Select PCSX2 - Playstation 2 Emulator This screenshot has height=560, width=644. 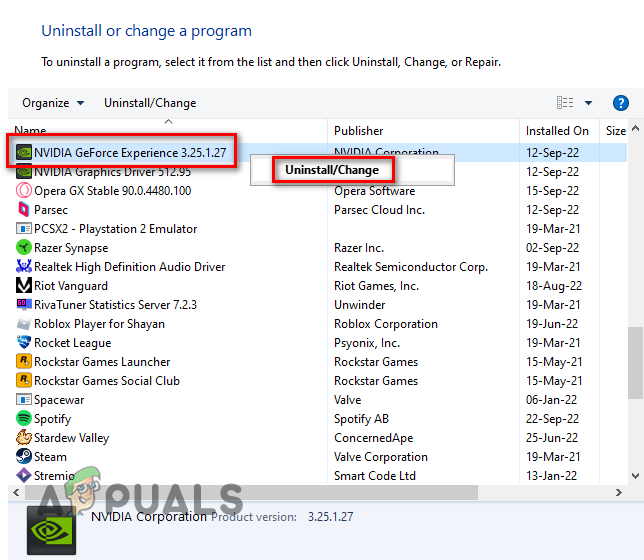115,228
